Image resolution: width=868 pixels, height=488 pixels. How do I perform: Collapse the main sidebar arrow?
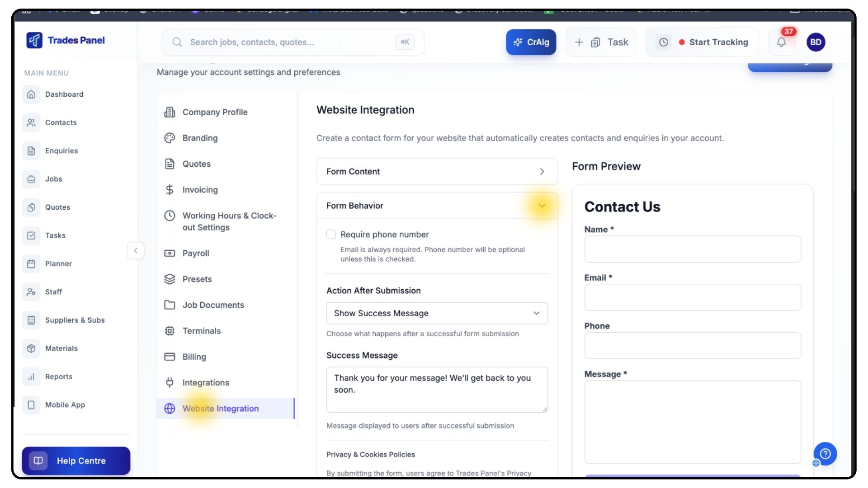pos(136,251)
